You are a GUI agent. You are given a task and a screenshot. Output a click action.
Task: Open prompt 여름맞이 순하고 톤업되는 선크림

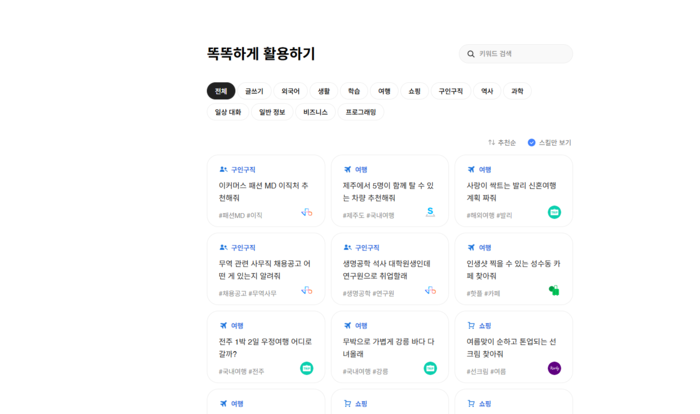pos(513,347)
